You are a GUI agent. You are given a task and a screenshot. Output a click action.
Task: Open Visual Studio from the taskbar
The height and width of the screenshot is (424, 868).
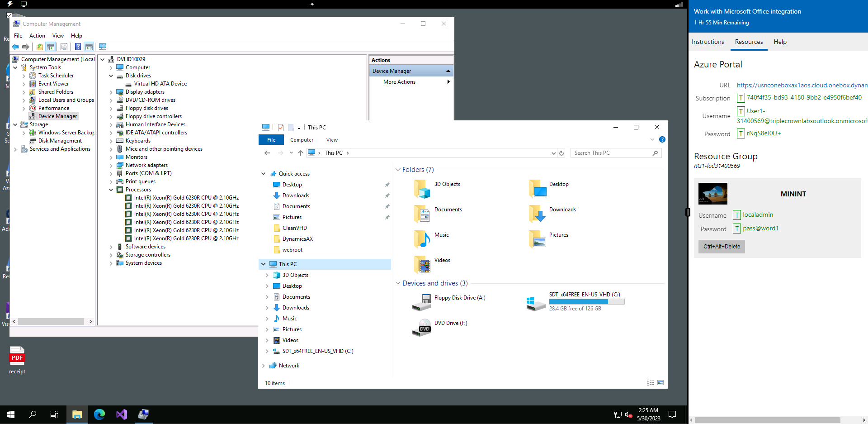coord(122,414)
